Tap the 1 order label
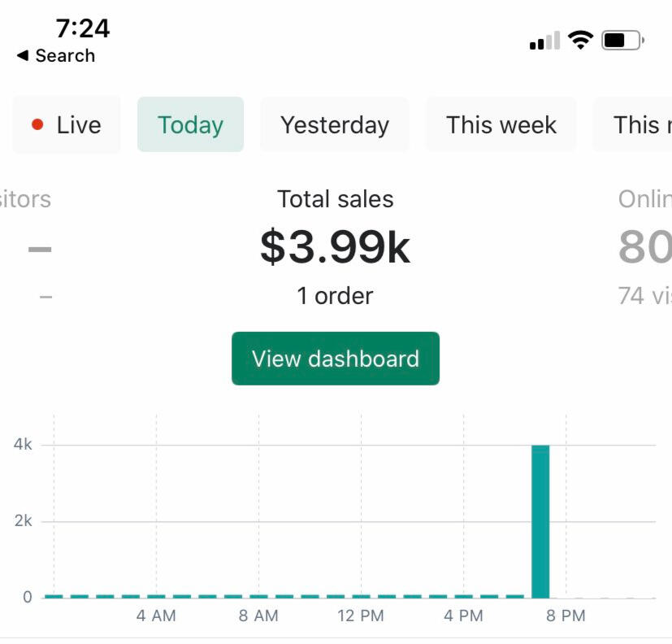 coord(335,296)
